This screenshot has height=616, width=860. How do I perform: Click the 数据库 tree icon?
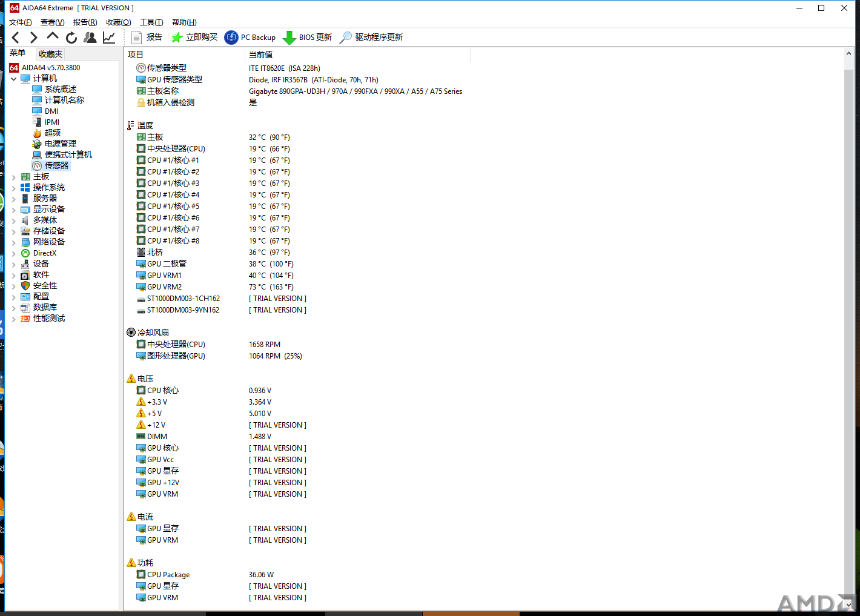pyautogui.click(x=25, y=308)
